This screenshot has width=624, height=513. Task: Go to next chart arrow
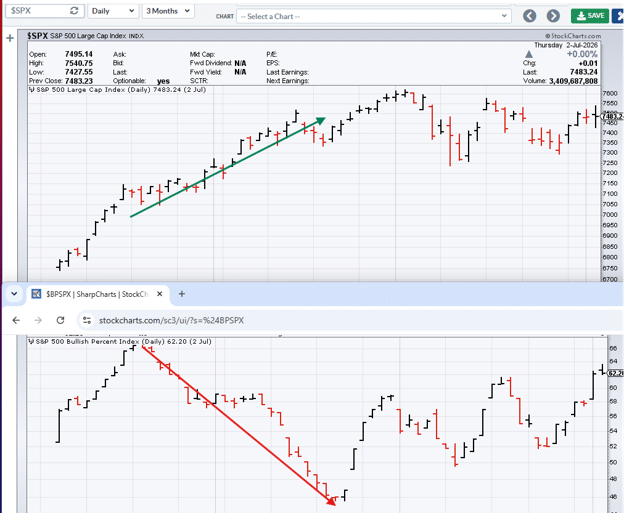[553, 16]
